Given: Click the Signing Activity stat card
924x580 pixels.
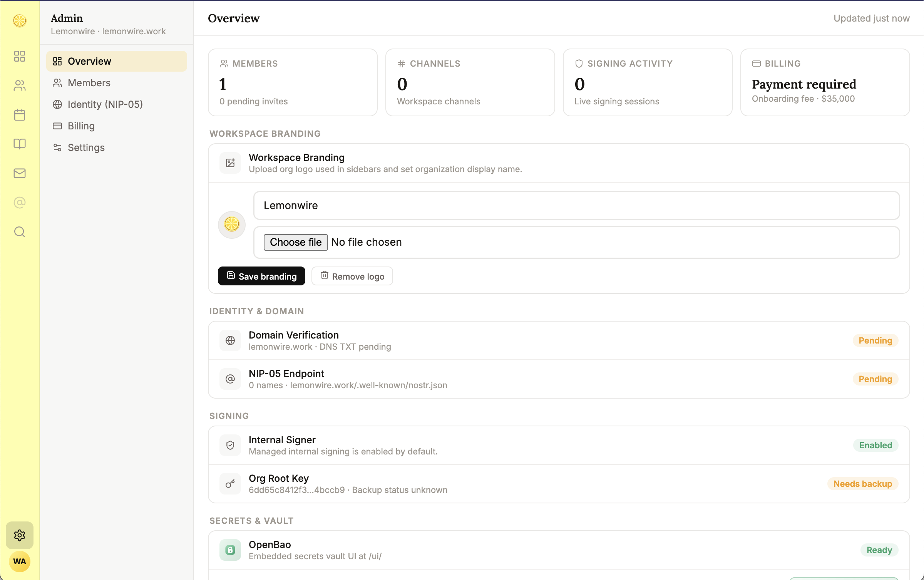Looking at the screenshot, I should point(648,82).
